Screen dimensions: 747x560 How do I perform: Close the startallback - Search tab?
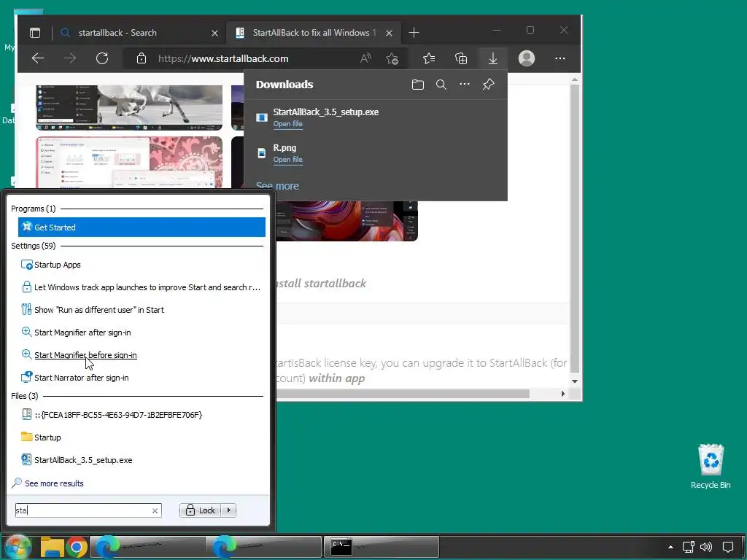(x=215, y=34)
